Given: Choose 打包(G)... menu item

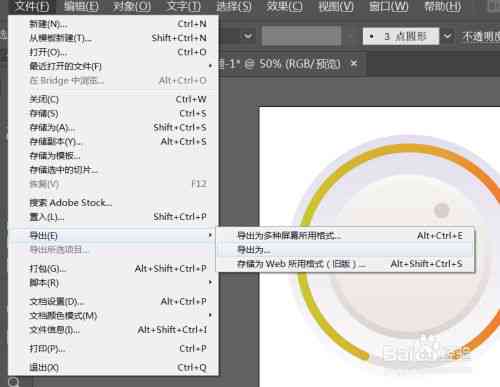Looking at the screenshot, I should (113, 268).
